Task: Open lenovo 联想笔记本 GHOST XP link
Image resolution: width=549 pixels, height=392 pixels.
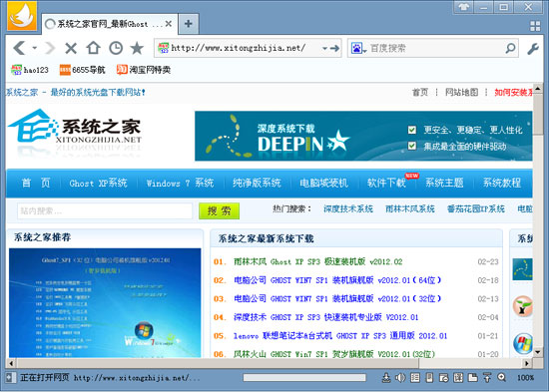Action: coord(340,336)
